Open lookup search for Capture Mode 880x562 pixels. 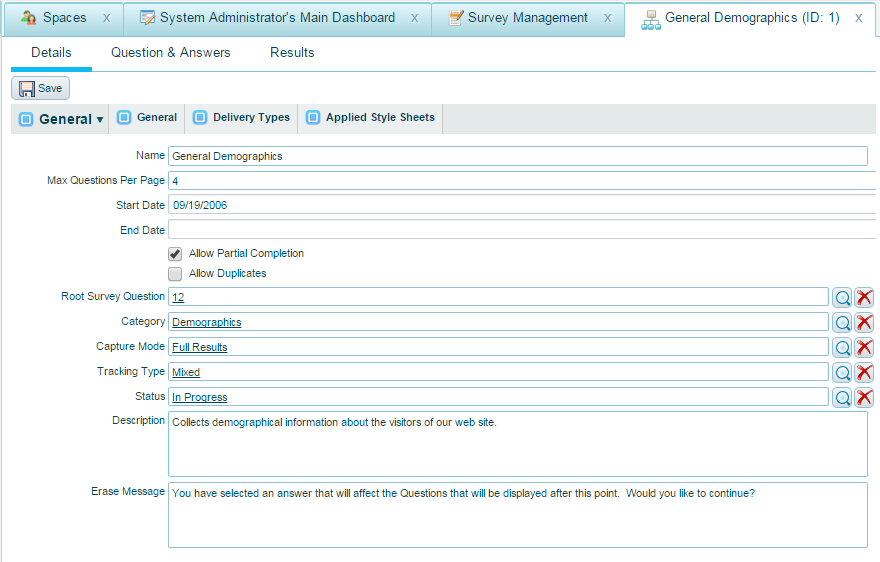tap(842, 348)
